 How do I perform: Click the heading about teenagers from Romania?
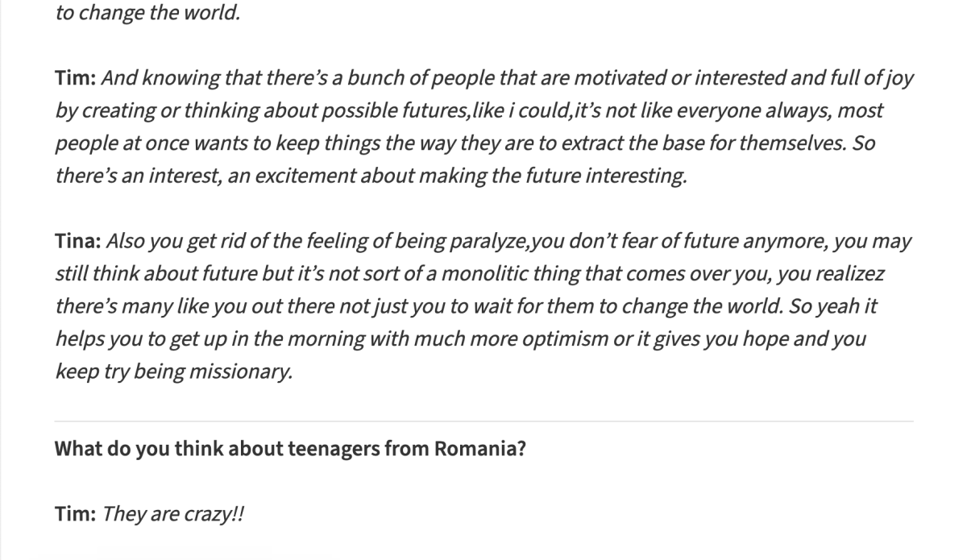pos(290,449)
